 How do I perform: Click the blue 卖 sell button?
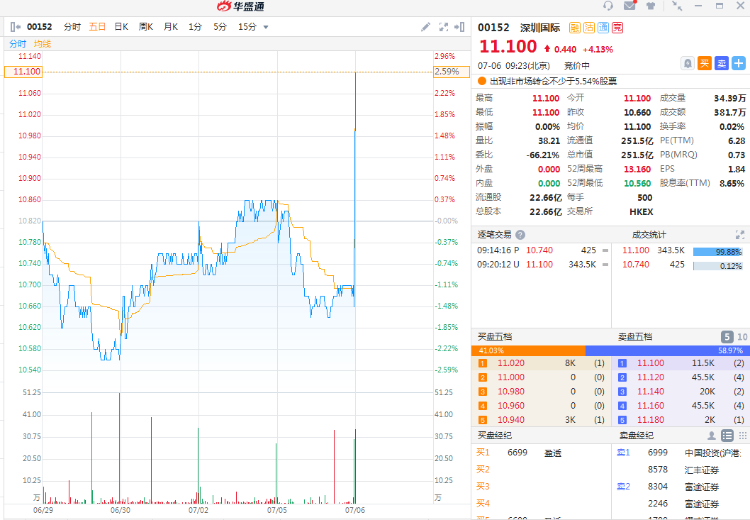pyautogui.click(x=721, y=63)
